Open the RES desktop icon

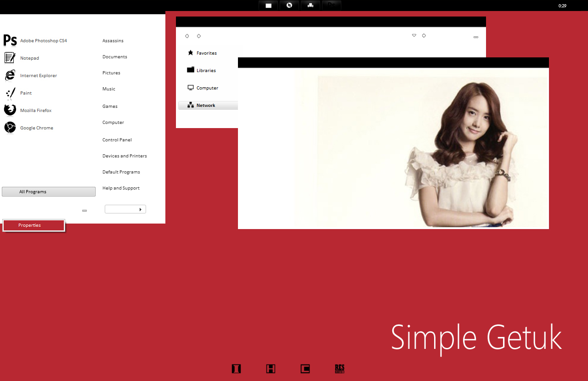pos(340,369)
